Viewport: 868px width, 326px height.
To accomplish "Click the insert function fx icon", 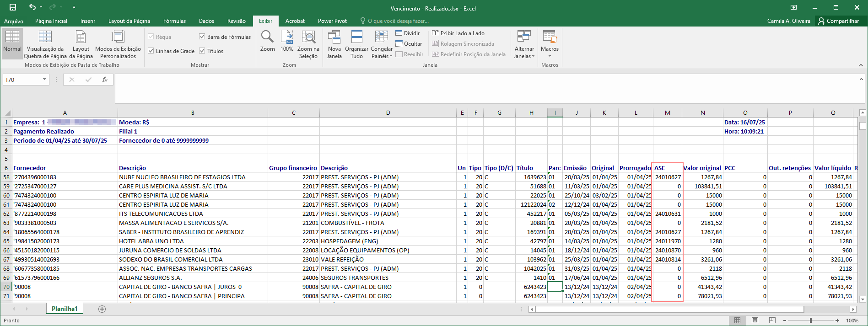I will tap(105, 80).
